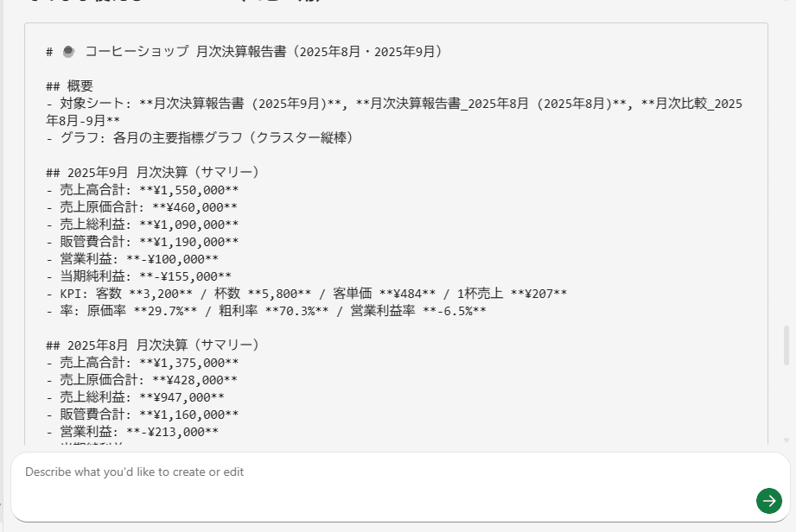Click the コーヒーショップ 月次決算報告書 title line
The width and height of the screenshot is (796, 532).
click(x=259, y=52)
